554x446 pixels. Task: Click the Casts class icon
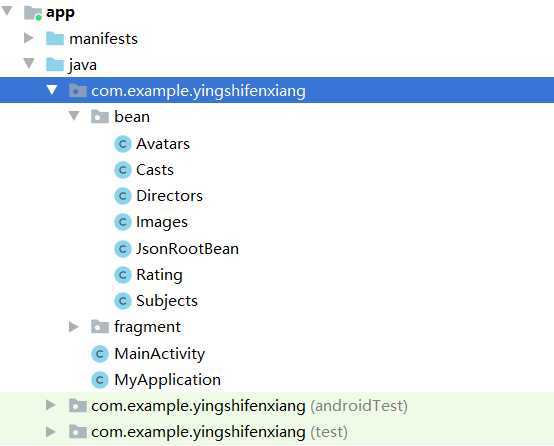[x=123, y=170]
